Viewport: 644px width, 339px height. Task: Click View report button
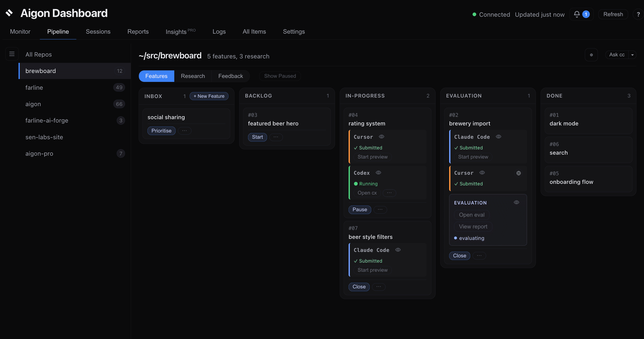pos(473,227)
